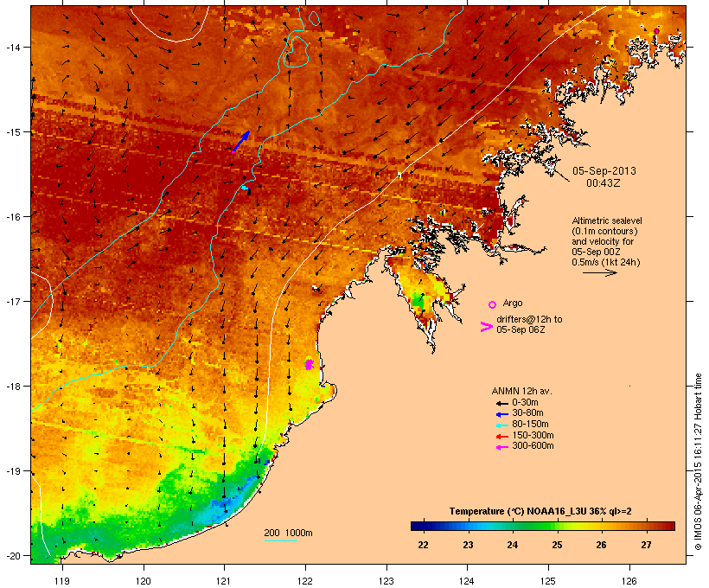Click the IMOS copyright timestamp text
The image size is (709, 588).
click(x=699, y=462)
